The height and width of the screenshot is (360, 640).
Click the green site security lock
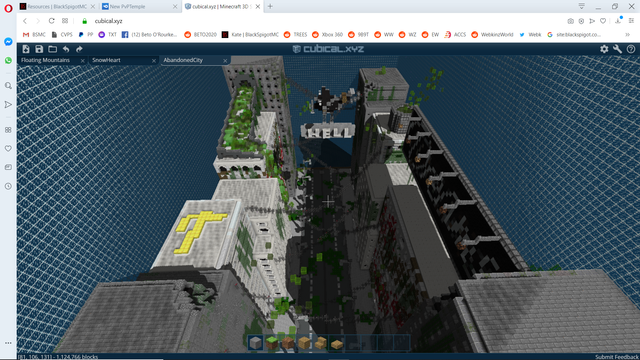click(x=84, y=21)
